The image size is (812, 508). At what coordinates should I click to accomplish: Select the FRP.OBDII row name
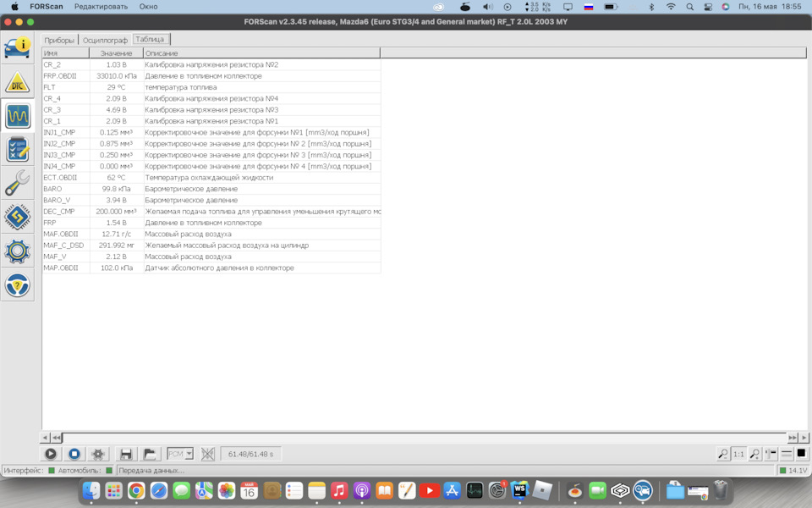pyautogui.click(x=59, y=76)
